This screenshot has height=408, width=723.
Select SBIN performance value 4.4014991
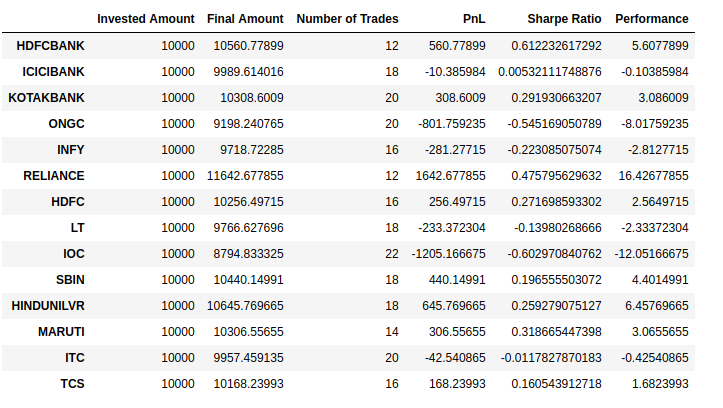point(660,280)
